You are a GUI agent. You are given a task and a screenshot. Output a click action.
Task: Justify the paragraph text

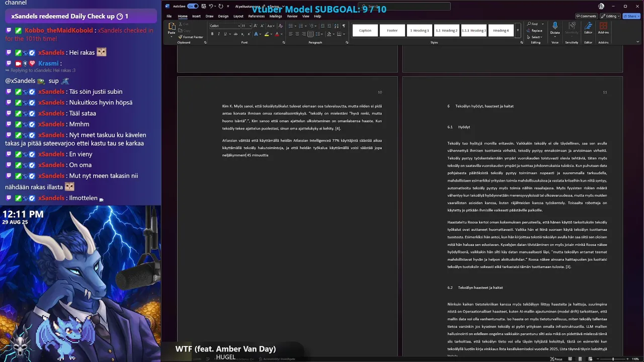pyautogui.click(x=310, y=34)
